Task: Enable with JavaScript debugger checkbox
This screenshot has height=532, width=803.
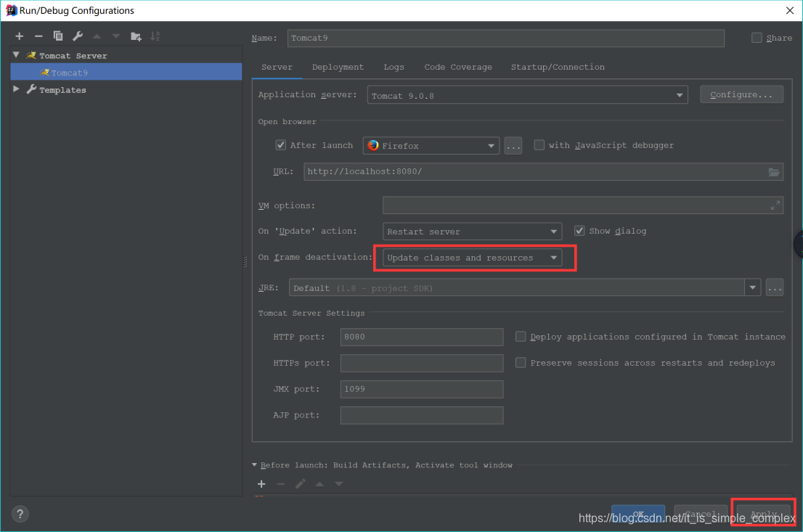Action: (539, 145)
